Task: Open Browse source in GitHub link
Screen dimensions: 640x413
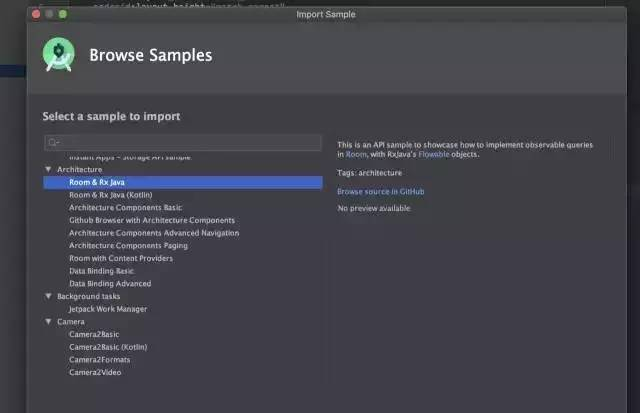Action: [x=380, y=191]
